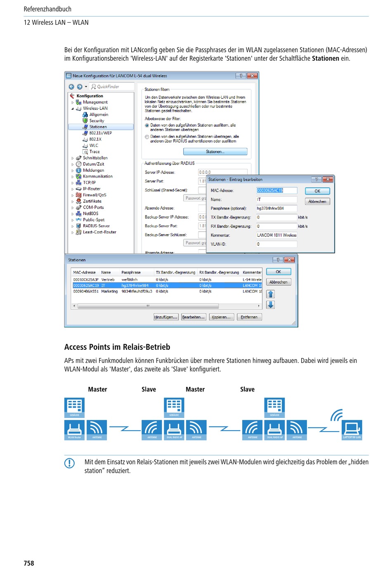Collapse the Wireless-LAN tree node
Screen dimensions: 392x569
[x=73, y=109]
